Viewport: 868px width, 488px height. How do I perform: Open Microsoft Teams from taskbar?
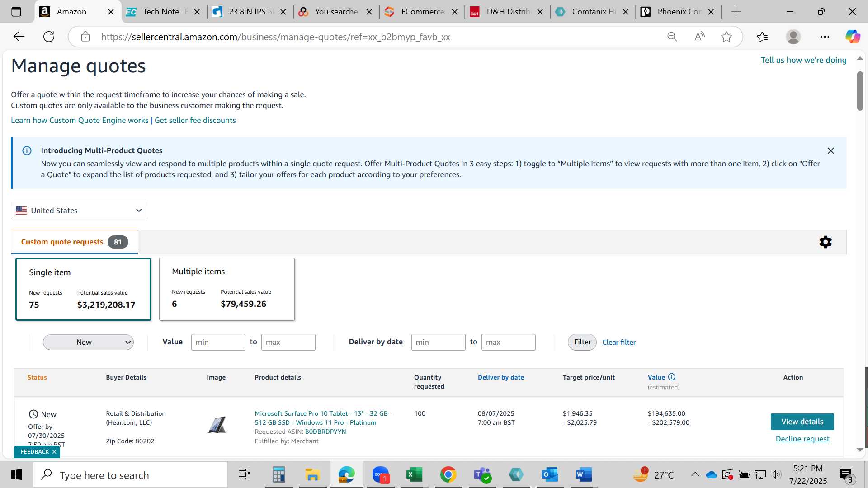pyautogui.click(x=482, y=475)
